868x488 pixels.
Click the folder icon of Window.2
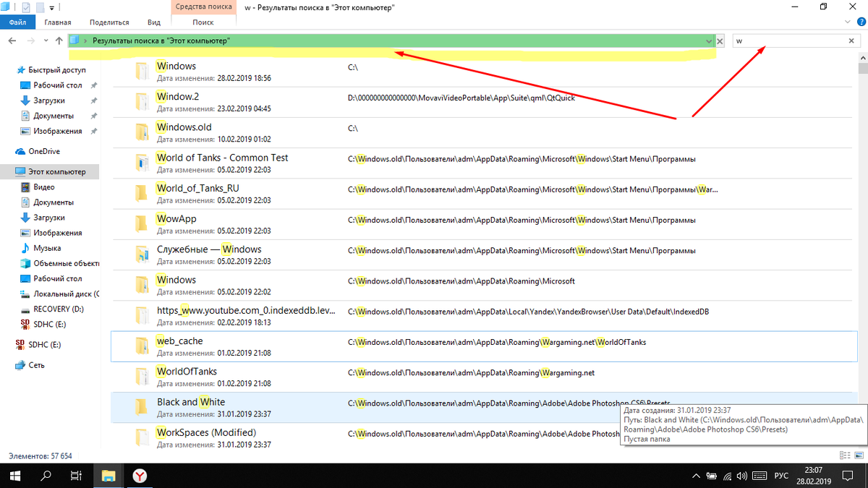(x=141, y=102)
